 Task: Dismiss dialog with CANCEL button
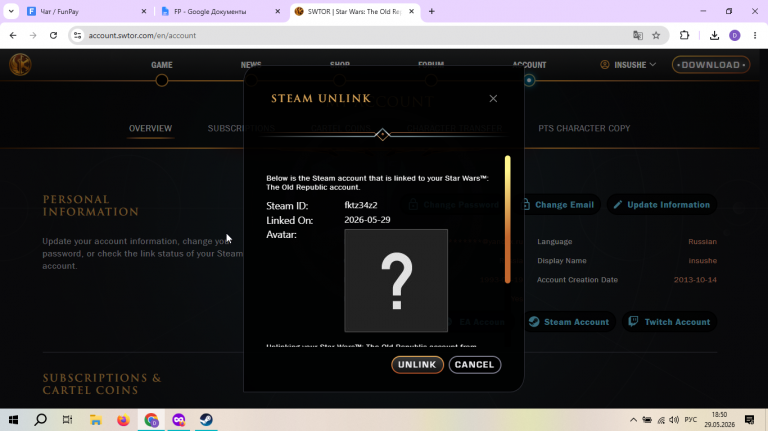pyautogui.click(x=475, y=364)
